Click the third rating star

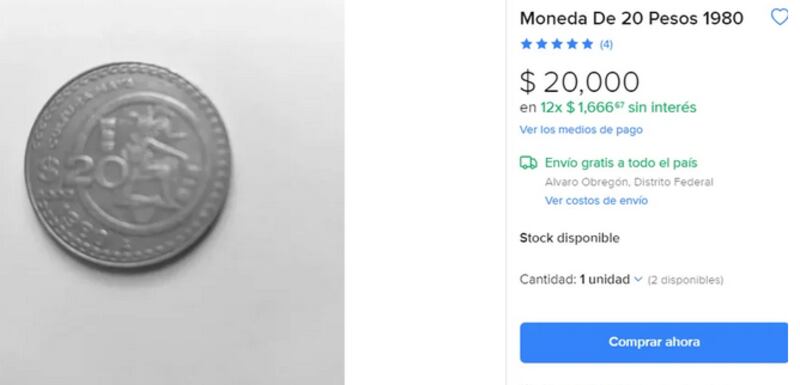[x=557, y=44]
